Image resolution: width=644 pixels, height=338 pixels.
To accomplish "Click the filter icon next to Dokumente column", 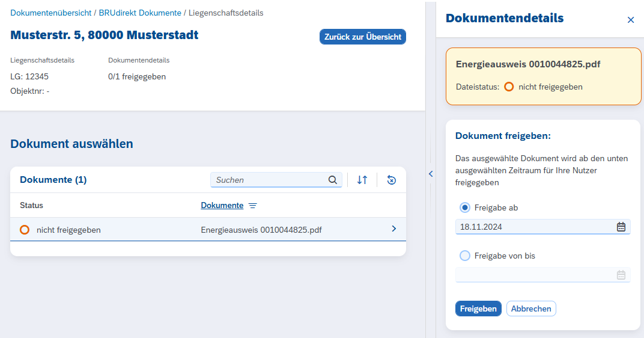I will 253,206.
